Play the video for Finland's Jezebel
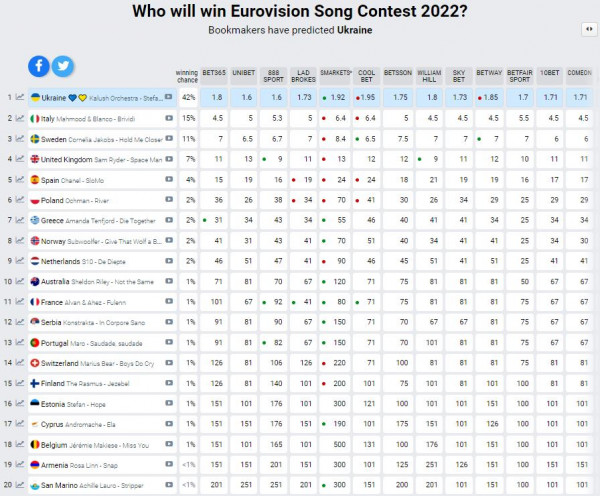The height and width of the screenshot is (496, 600). click(x=168, y=383)
